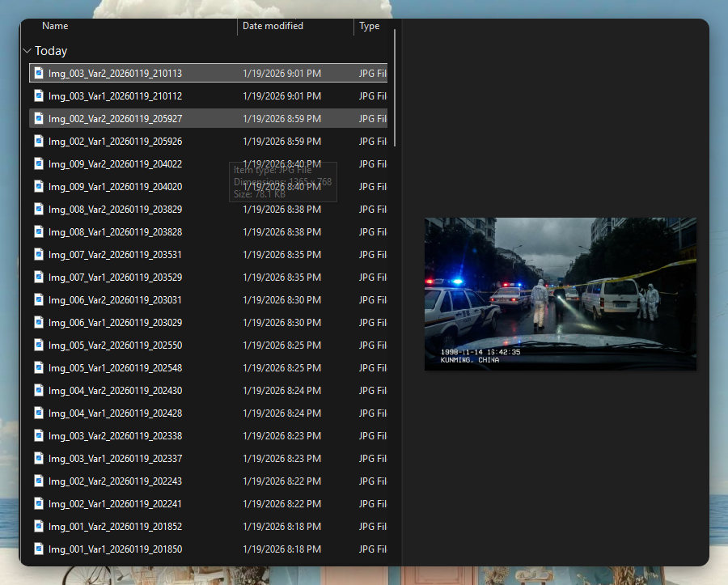The image size is (728, 585).
Task: Select the file name Img_002_Var2_20260119_202243
Action: pos(115,481)
